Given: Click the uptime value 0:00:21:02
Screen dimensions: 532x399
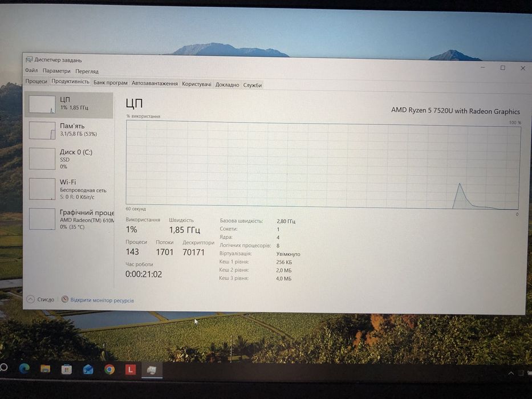Looking at the screenshot, I should 144,274.
